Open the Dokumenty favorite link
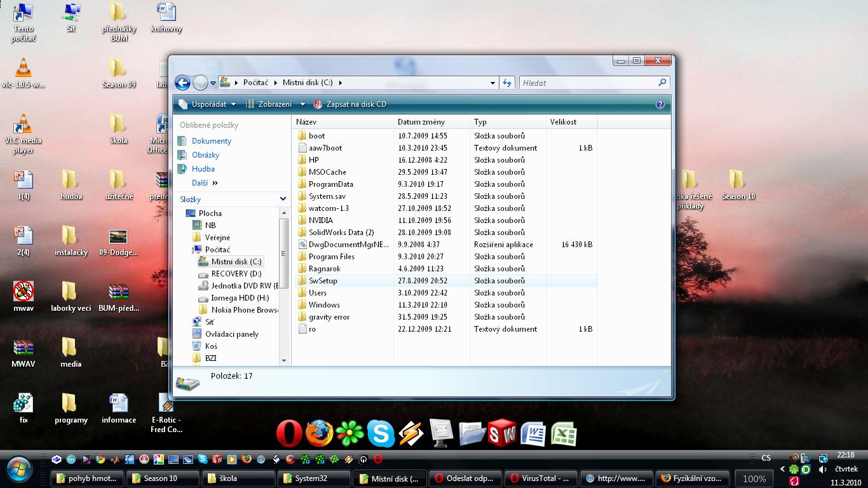Image resolution: width=868 pixels, height=488 pixels. tap(211, 141)
